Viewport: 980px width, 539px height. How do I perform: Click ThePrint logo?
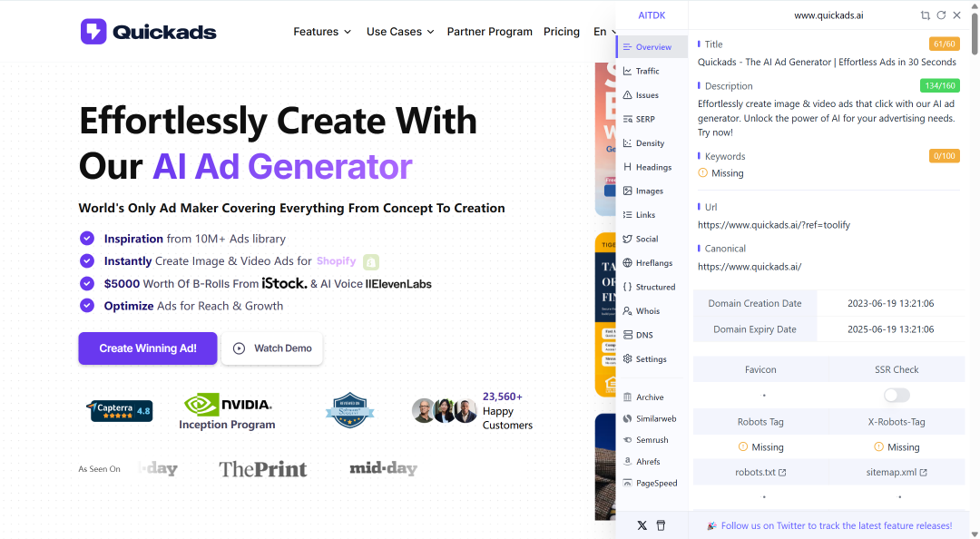pyautogui.click(x=262, y=469)
